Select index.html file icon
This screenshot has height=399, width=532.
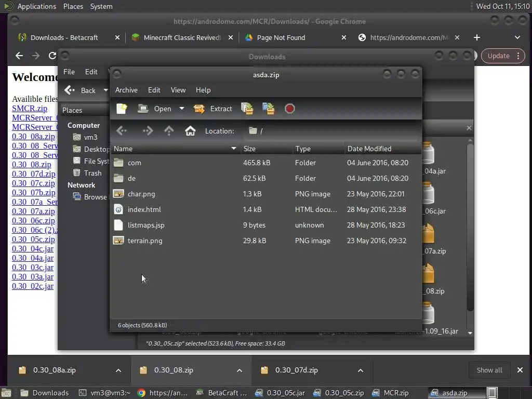(x=118, y=209)
